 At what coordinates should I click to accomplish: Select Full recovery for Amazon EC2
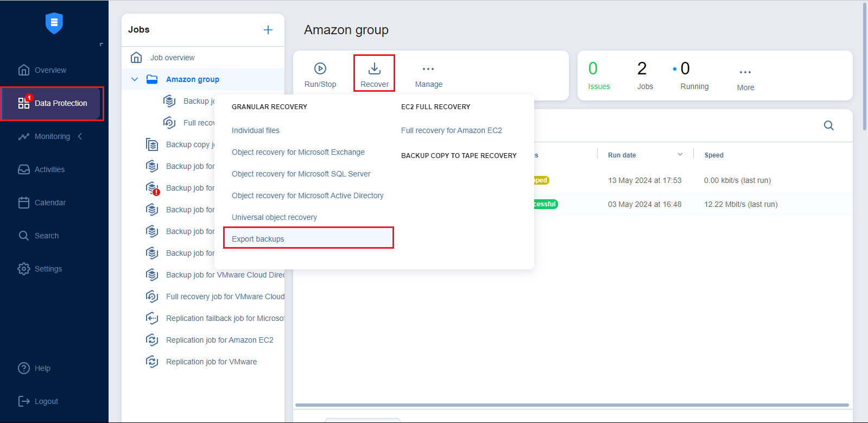(451, 130)
